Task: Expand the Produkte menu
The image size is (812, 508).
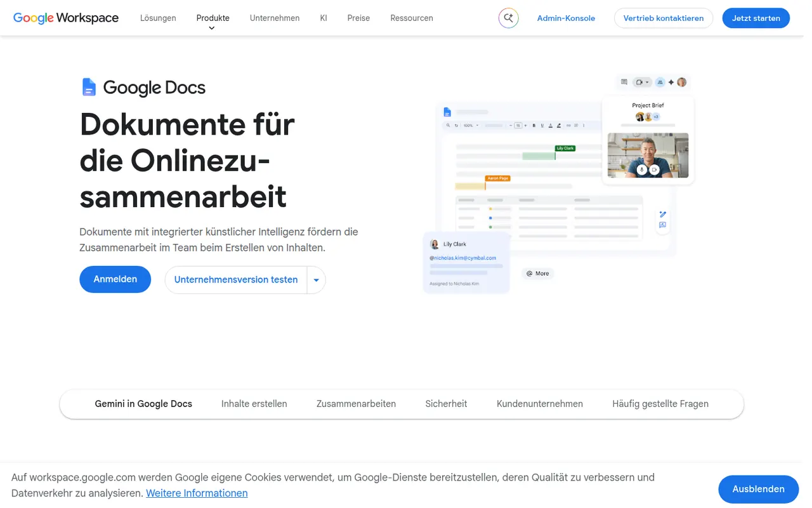Action: tap(213, 18)
